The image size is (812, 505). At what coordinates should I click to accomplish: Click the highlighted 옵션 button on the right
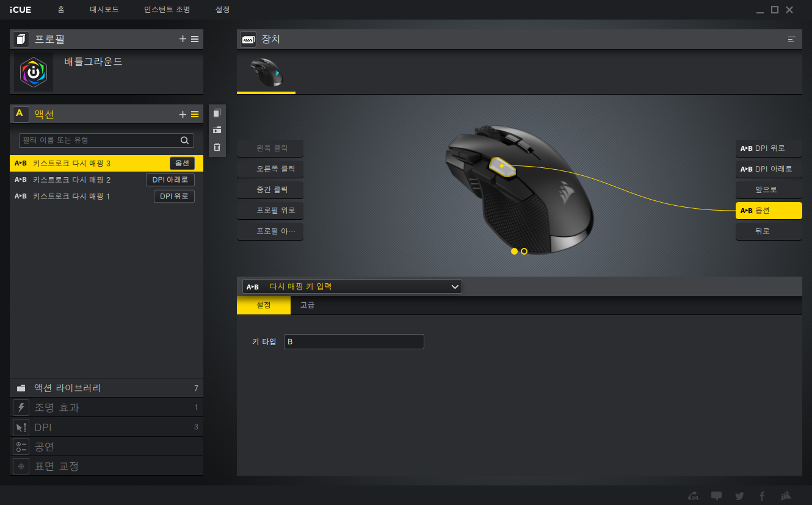(x=769, y=210)
